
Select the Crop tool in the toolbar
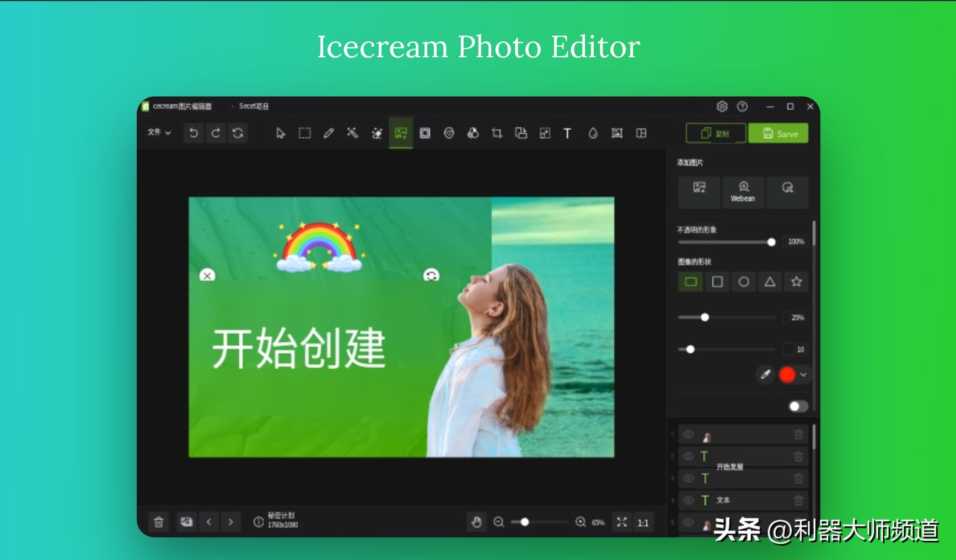[497, 133]
